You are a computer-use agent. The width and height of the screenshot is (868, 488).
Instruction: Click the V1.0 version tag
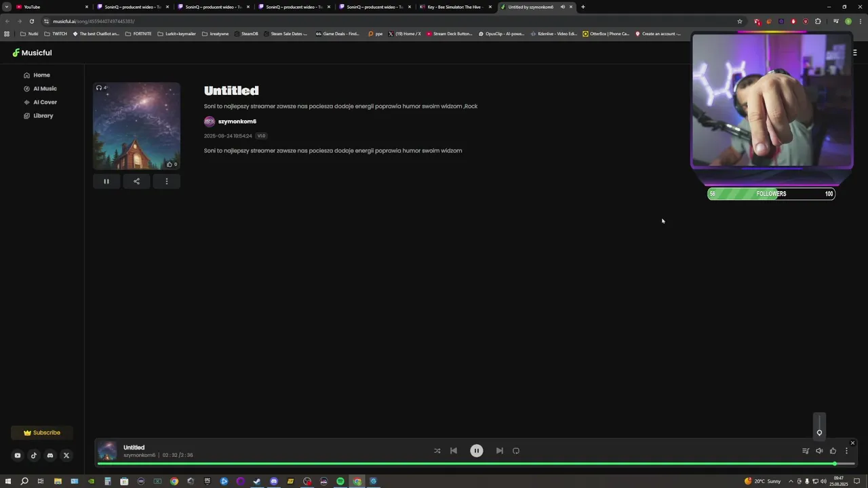coord(261,136)
